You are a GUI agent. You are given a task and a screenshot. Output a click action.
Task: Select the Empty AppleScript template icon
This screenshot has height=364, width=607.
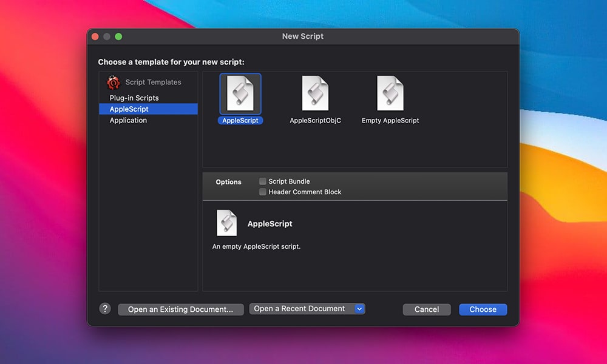[390, 93]
